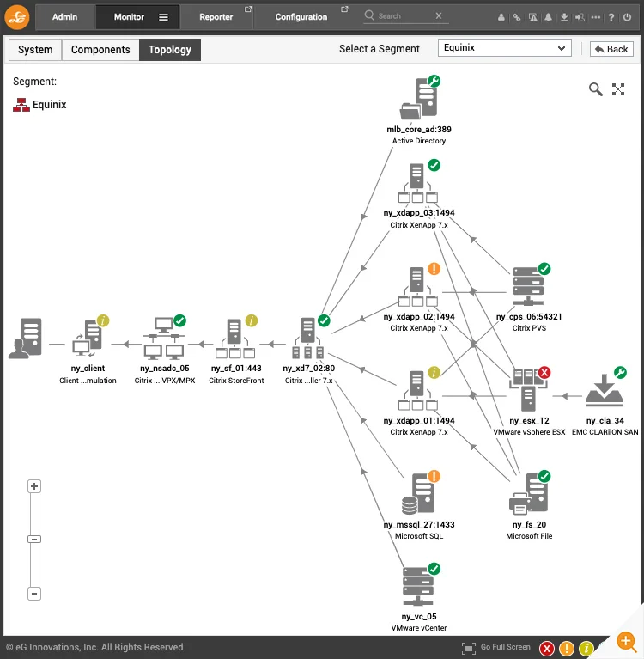This screenshot has height=659, width=644.
Task: Click the zoom slider plus button
Action: click(x=34, y=486)
